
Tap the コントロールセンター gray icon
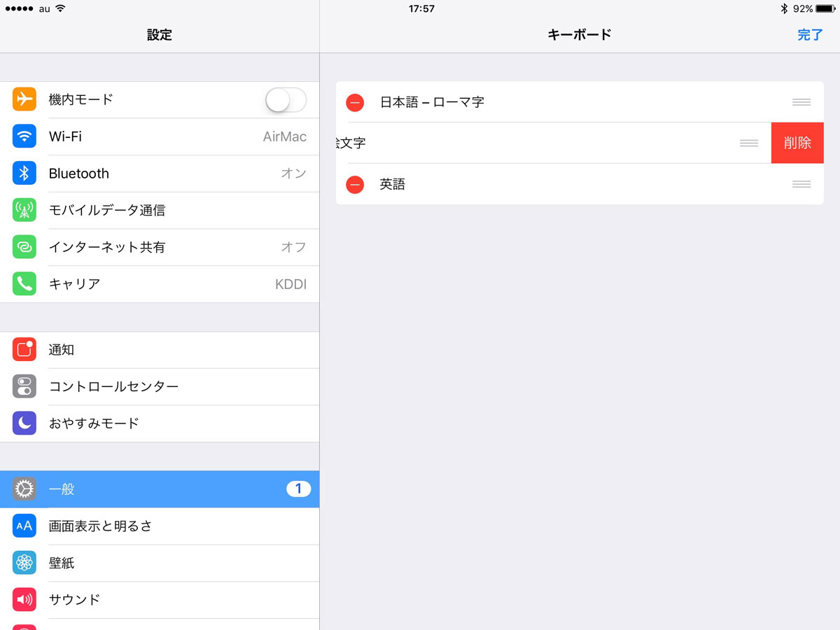tap(24, 386)
